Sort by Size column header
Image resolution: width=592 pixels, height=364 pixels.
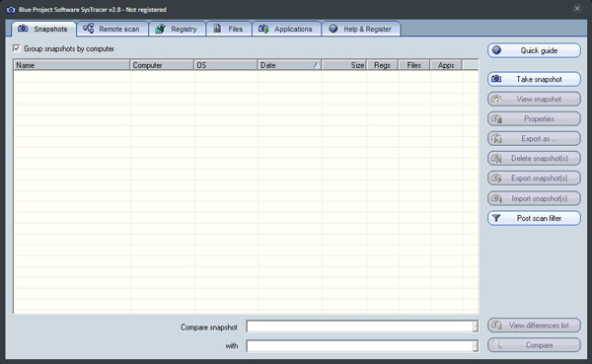click(344, 65)
